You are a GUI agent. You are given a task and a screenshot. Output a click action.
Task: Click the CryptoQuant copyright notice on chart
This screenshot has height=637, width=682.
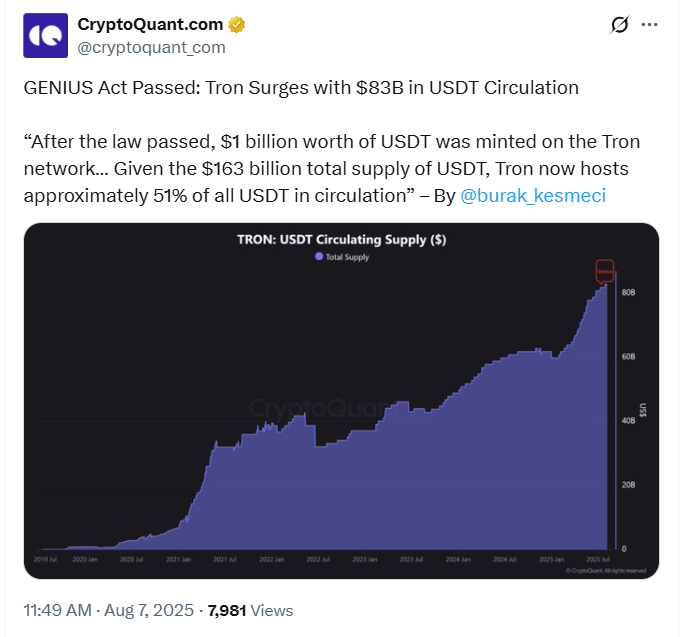pyautogui.click(x=606, y=570)
